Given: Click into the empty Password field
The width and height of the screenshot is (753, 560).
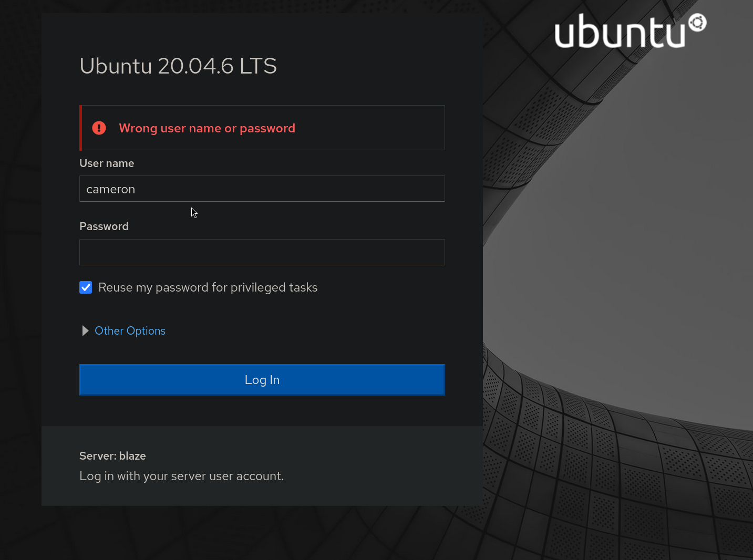Looking at the screenshot, I should 262,252.
